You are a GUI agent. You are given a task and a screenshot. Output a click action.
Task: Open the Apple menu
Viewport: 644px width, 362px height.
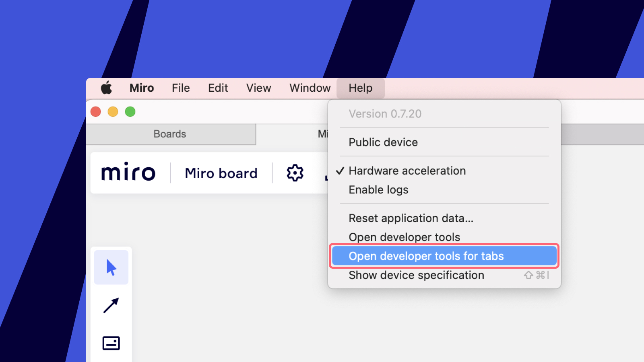106,88
